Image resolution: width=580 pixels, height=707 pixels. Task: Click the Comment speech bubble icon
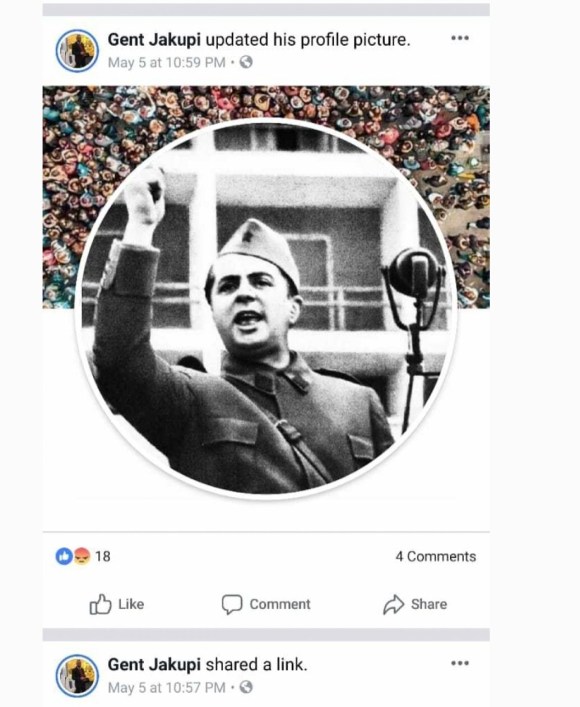(x=232, y=604)
